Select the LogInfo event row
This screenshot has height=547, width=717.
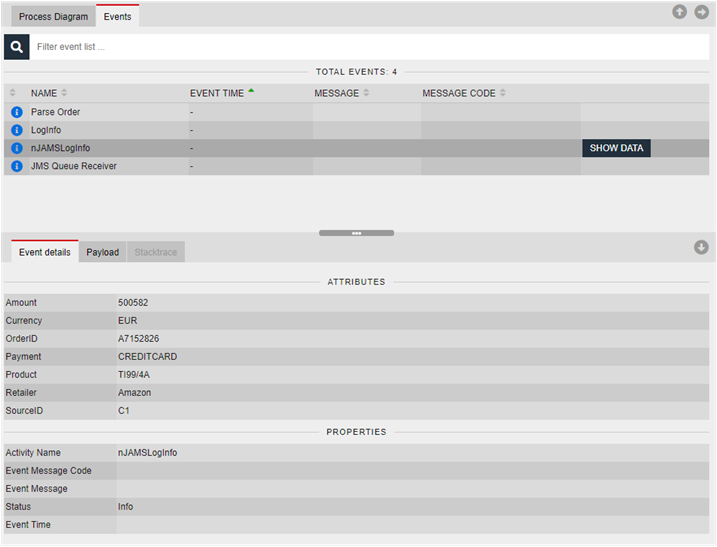click(357, 130)
